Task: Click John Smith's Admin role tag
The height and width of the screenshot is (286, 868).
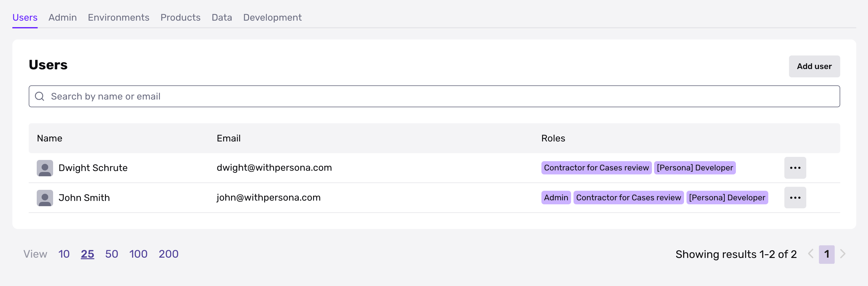Action: [556, 198]
